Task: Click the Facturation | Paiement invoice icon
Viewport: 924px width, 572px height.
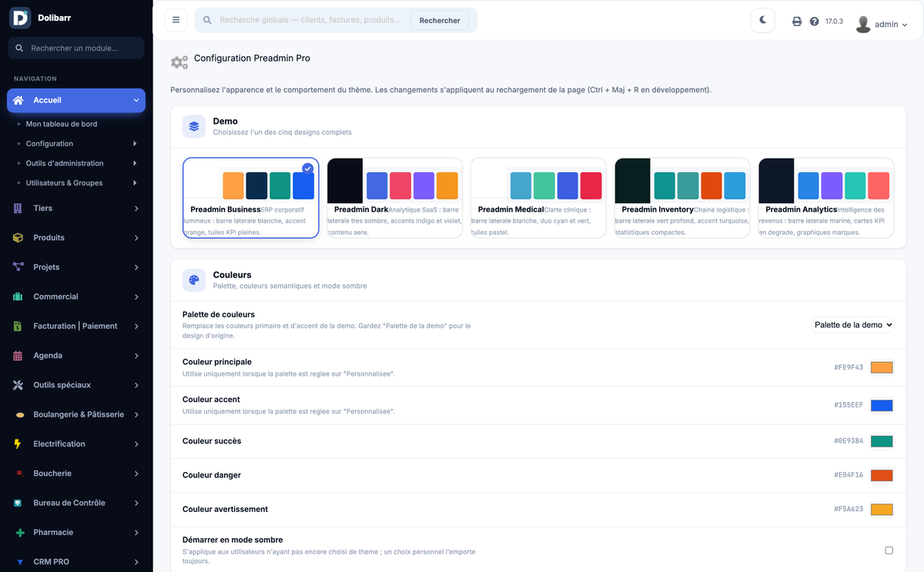Action: coord(18,326)
